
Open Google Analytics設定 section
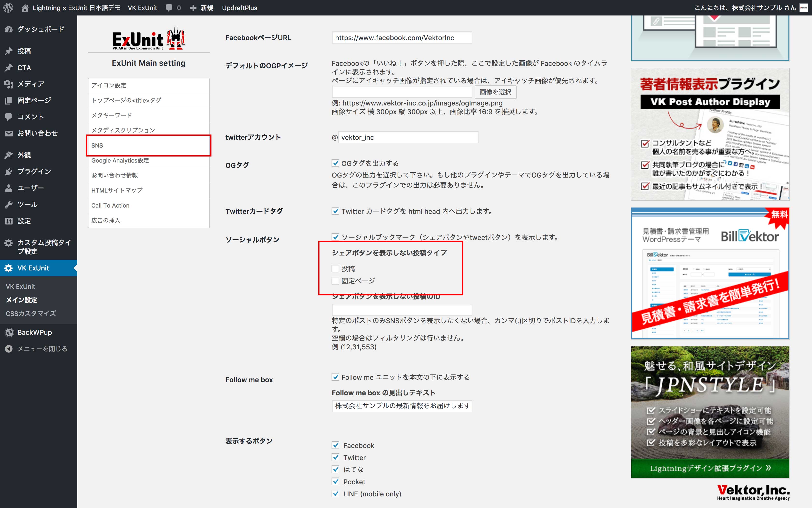[149, 161]
